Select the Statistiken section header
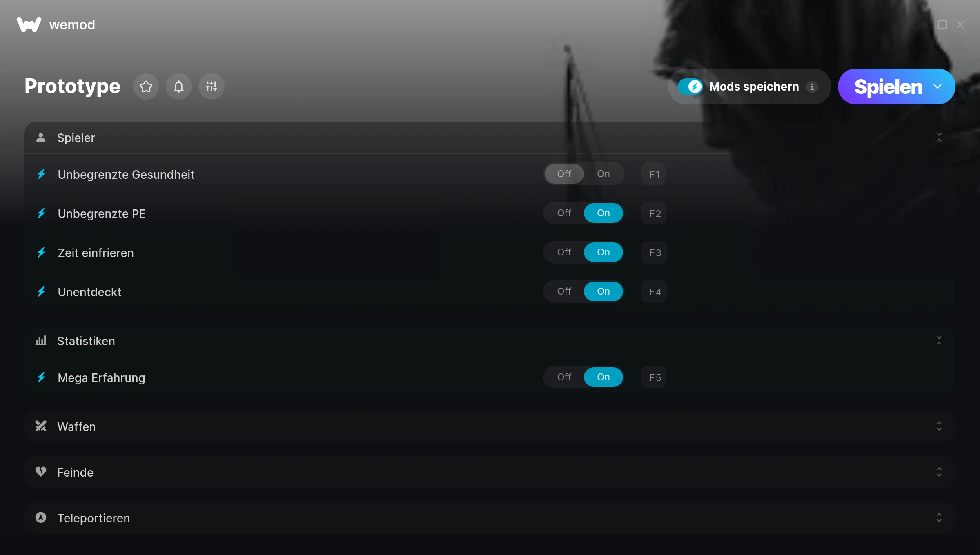 click(490, 341)
